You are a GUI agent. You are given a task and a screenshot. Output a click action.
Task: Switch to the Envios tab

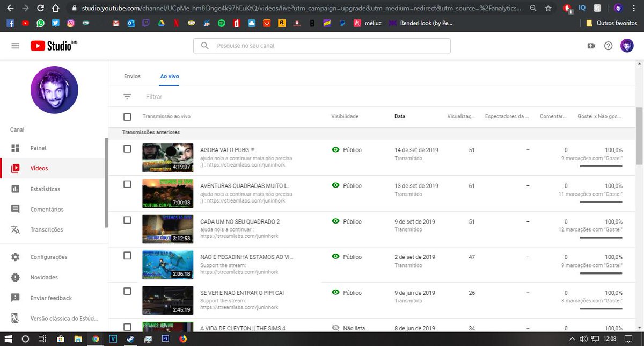point(132,76)
